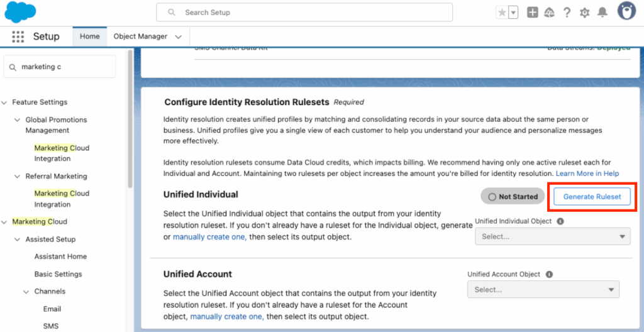This screenshot has height=332, width=644.
Task: Collapse the Channels node
Action: pyautogui.click(x=26, y=292)
